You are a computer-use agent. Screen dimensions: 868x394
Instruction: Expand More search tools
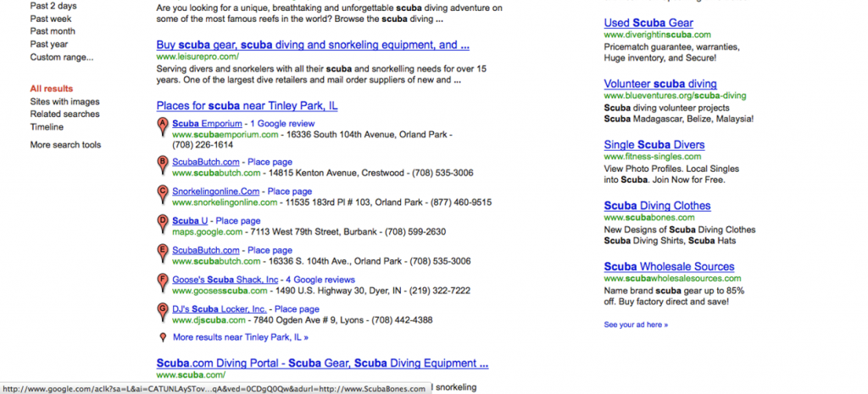pyautogui.click(x=65, y=145)
